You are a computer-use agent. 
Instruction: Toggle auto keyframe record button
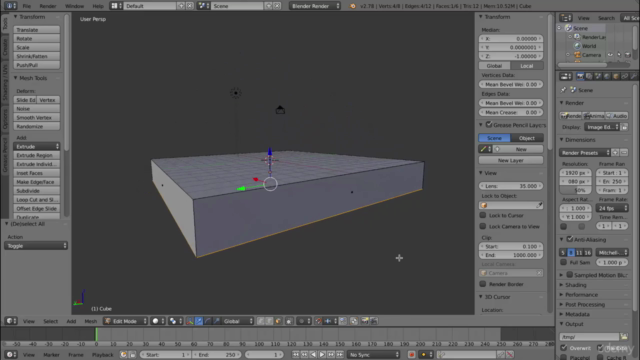click(x=411, y=355)
